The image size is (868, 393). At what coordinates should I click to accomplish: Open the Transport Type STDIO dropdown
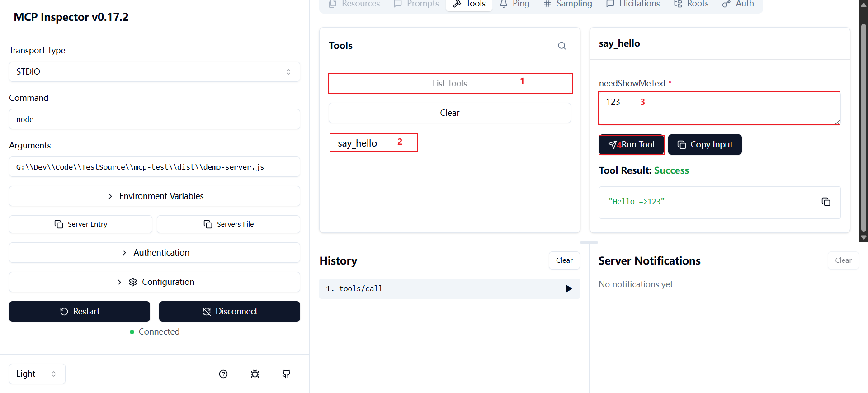[155, 72]
